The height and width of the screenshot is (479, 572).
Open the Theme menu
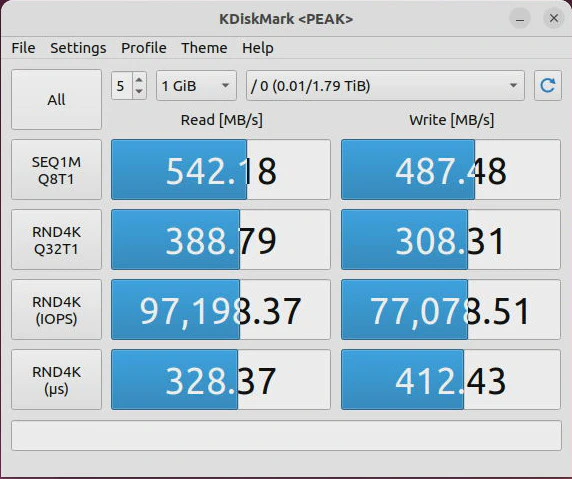(x=204, y=48)
